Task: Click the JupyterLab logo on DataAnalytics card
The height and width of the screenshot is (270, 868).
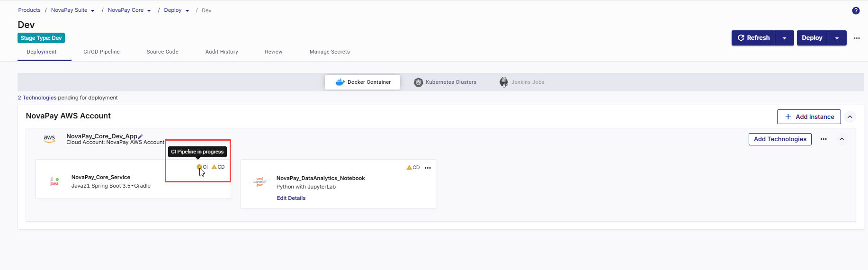Action: click(260, 182)
